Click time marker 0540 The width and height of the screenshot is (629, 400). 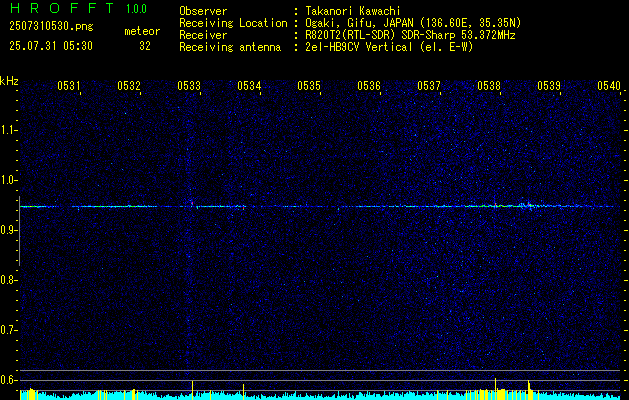(x=609, y=85)
